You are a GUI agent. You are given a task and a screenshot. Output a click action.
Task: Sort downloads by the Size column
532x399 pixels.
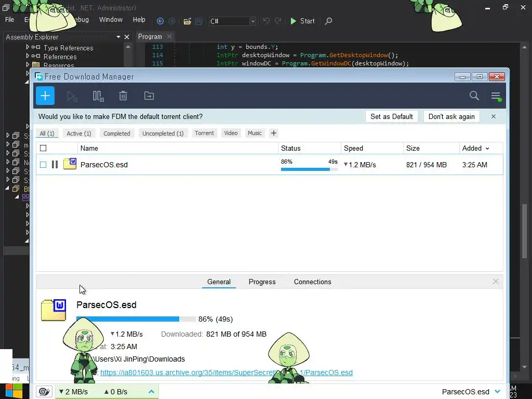click(x=413, y=148)
